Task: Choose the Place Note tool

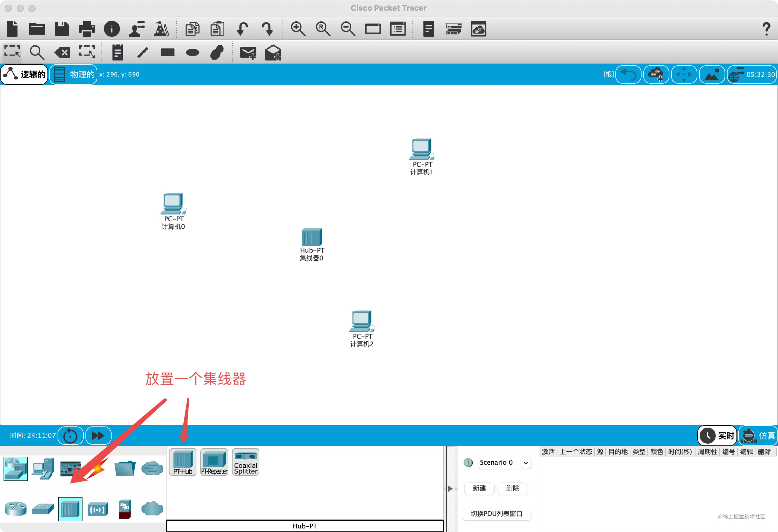Action: 118,52
